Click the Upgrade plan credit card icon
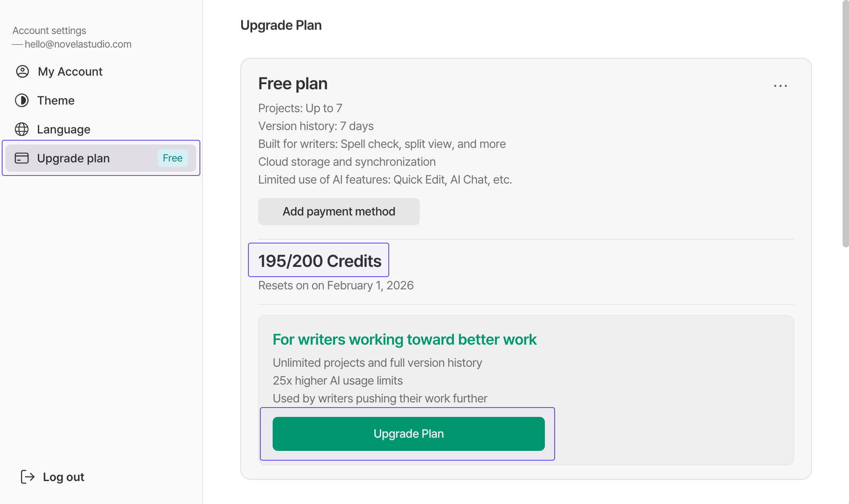Viewport: 849px width, 504px height. point(22,158)
